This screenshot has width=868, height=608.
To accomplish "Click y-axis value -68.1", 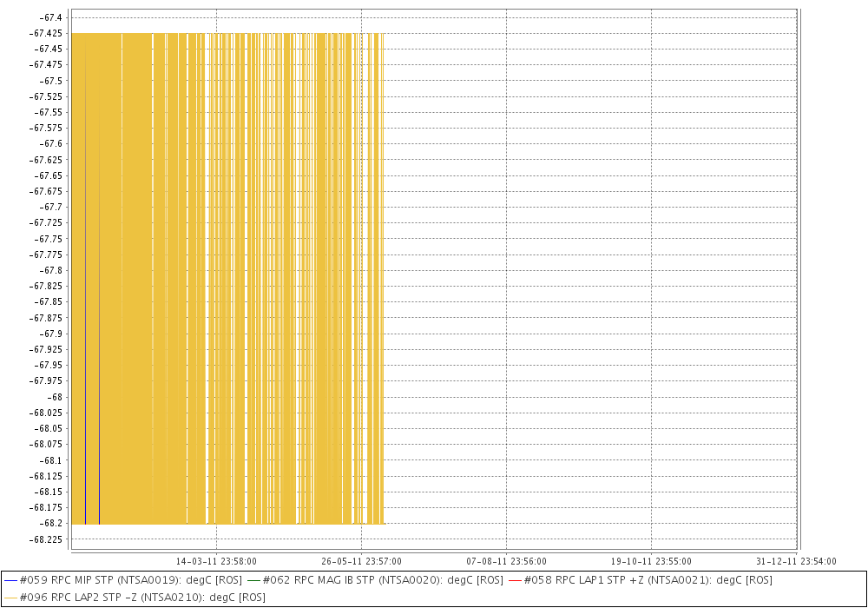I will (50, 460).
